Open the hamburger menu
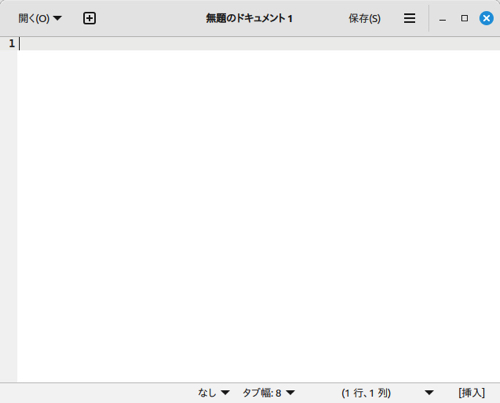Viewport: 500px width, 403px height. click(x=409, y=18)
